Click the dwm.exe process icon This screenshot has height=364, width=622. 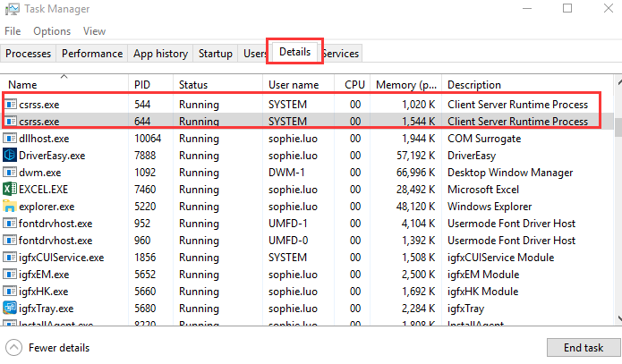pyautogui.click(x=11, y=173)
